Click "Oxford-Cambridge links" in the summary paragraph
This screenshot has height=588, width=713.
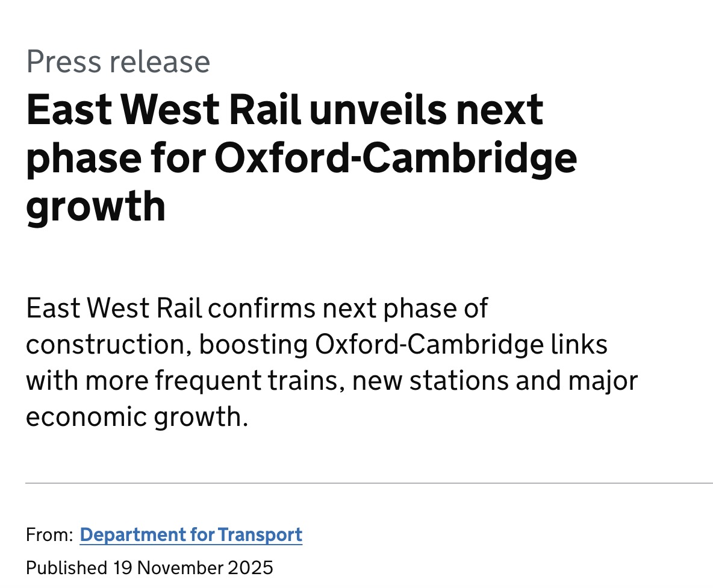click(x=461, y=345)
